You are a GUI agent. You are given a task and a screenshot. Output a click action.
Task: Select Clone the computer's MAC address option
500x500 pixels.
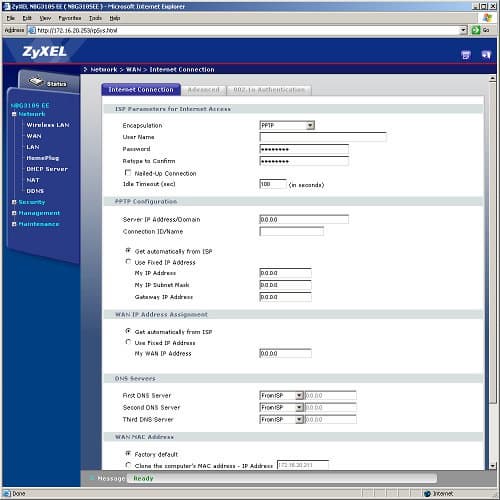click(x=128, y=465)
